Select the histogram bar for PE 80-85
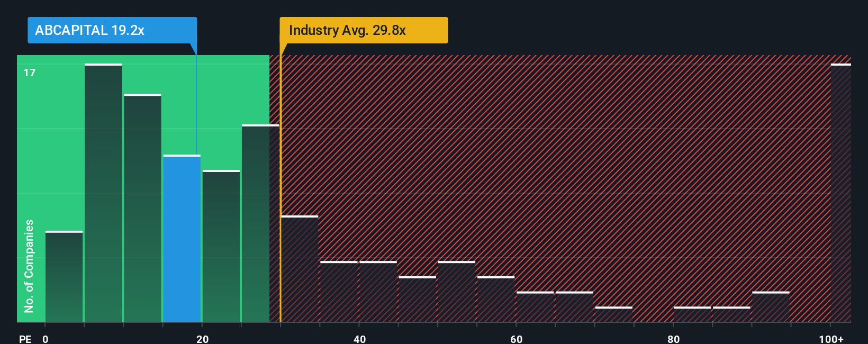Screen dimensions: 868x344 692,314
